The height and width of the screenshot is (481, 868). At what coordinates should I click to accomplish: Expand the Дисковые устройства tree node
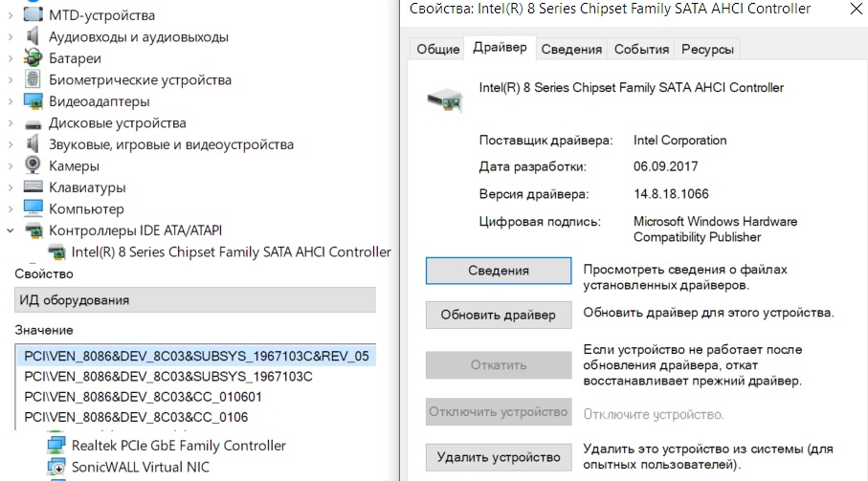(10, 123)
